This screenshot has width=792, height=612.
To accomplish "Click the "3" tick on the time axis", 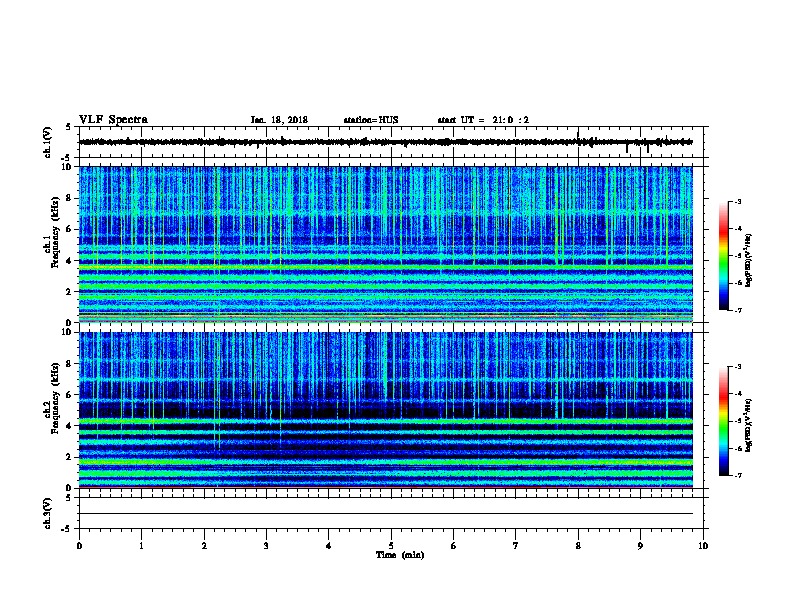I will coord(266,546).
